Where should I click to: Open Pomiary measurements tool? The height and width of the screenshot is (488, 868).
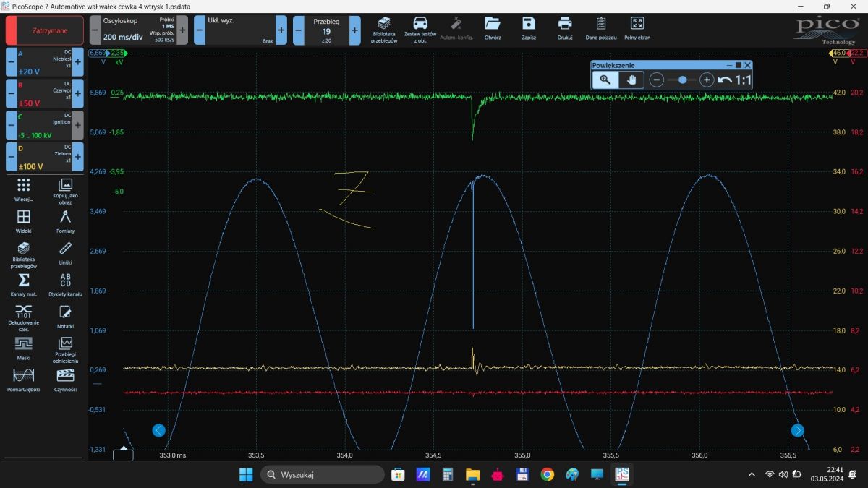tap(65, 221)
